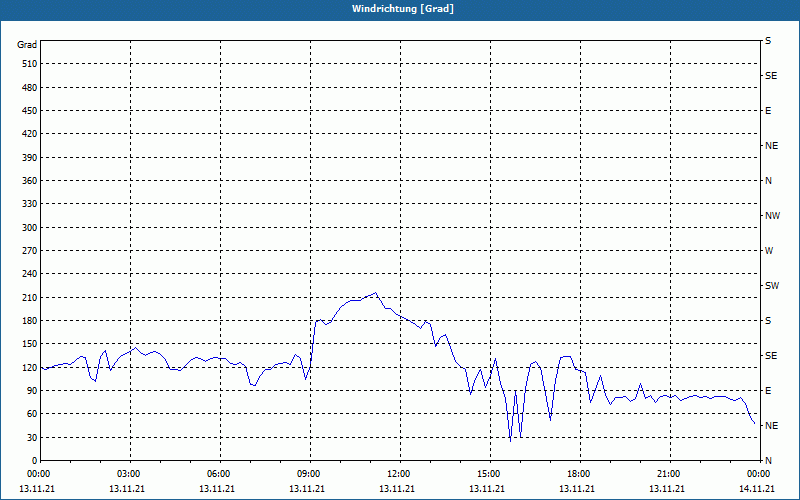Viewport: 800px width, 500px height.
Task: Select the 360 tick label on the y-axis
Action: [30, 181]
